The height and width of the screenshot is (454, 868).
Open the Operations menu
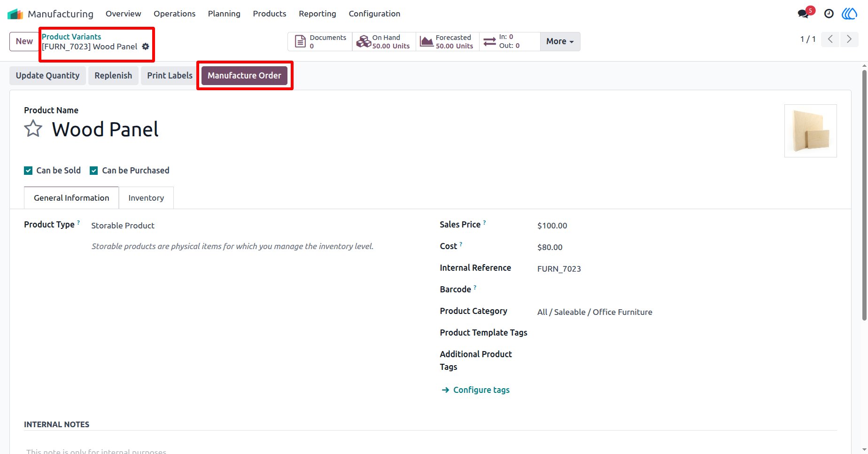(174, 14)
